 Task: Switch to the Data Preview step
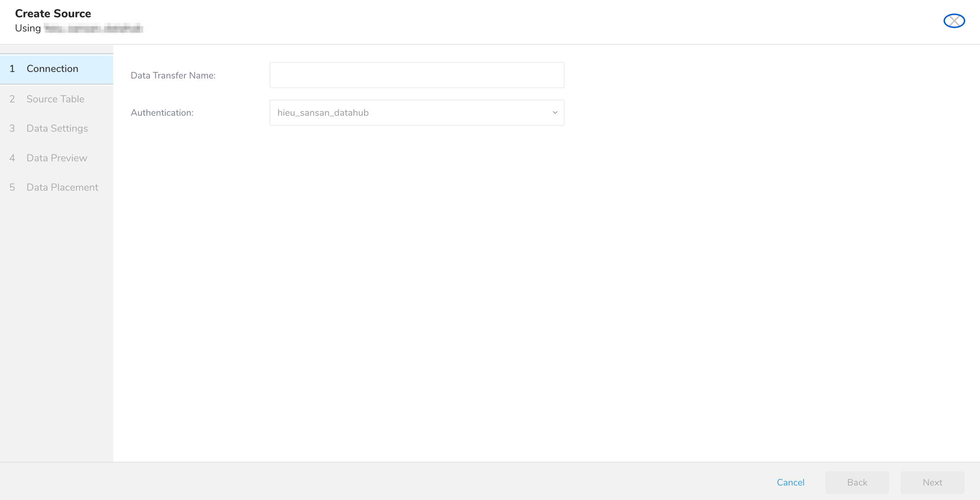pyautogui.click(x=57, y=158)
